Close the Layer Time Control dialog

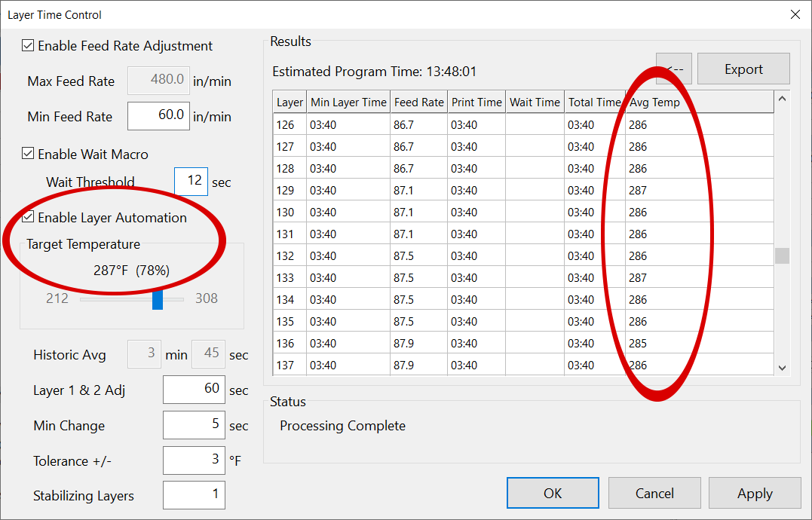click(795, 14)
